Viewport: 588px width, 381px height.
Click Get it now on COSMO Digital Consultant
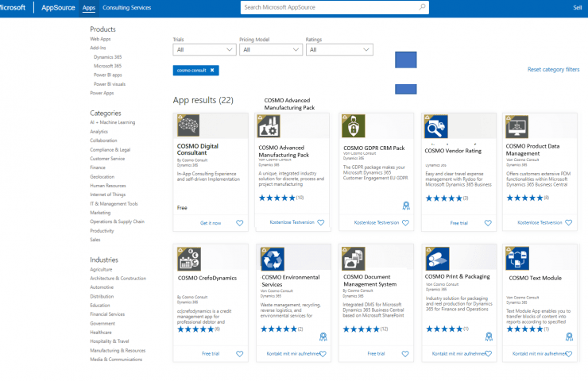coord(211,223)
